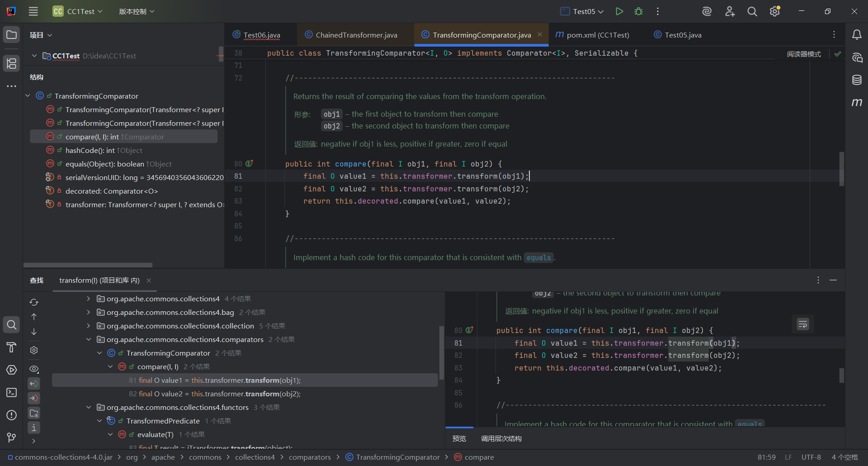Open the CC1Test project dropdown

click(78, 11)
